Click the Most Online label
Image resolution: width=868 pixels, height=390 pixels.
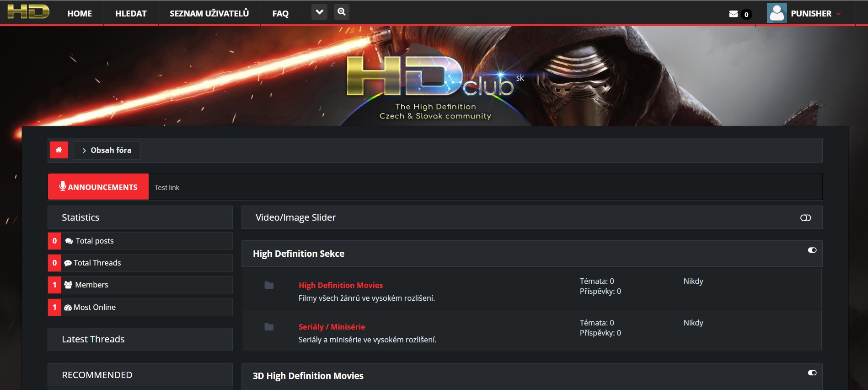95,307
